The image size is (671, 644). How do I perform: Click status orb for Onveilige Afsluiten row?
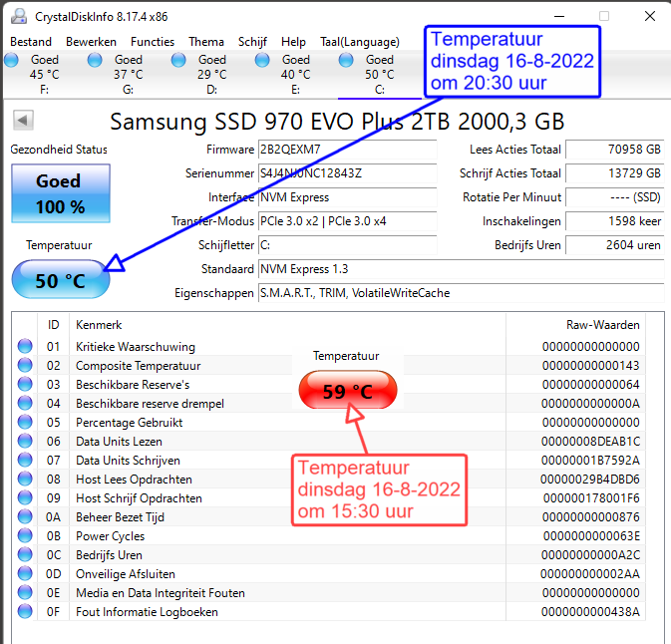25,574
